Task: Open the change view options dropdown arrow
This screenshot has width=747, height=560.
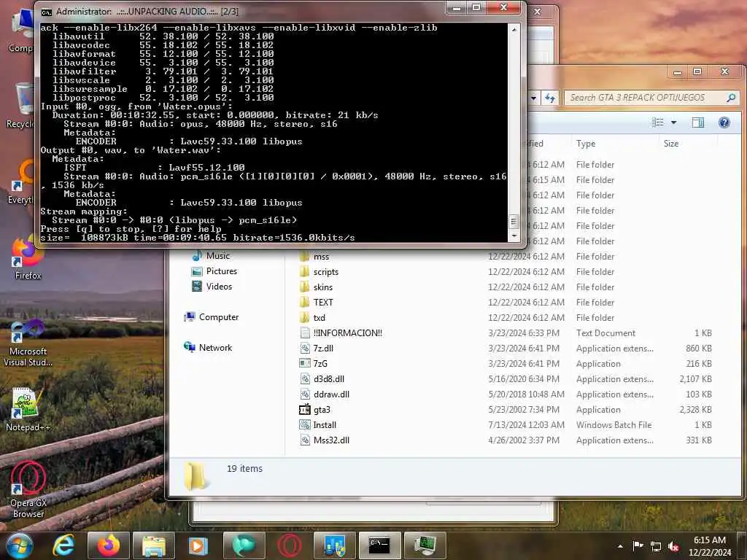Action: tap(673, 122)
